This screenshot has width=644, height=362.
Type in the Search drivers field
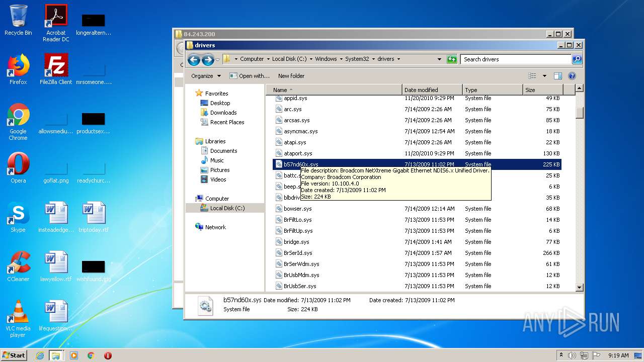click(x=517, y=59)
